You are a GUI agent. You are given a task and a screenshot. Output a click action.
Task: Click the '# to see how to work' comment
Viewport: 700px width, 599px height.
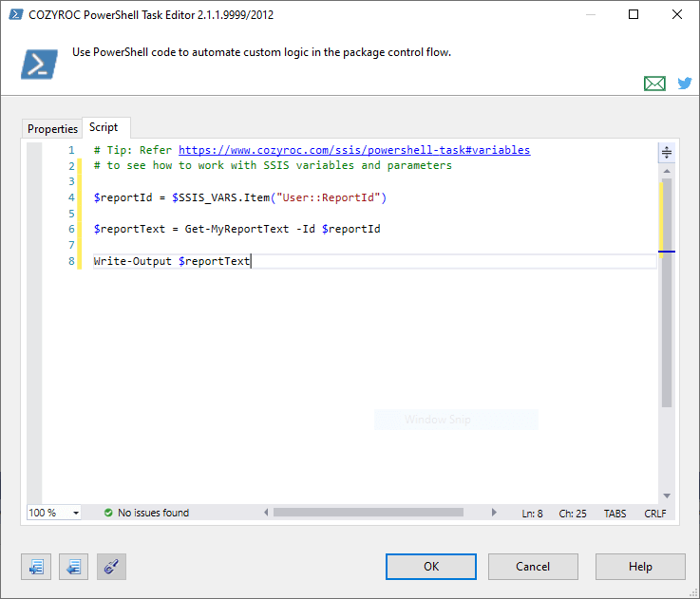pyautogui.click(x=273, y=165)
